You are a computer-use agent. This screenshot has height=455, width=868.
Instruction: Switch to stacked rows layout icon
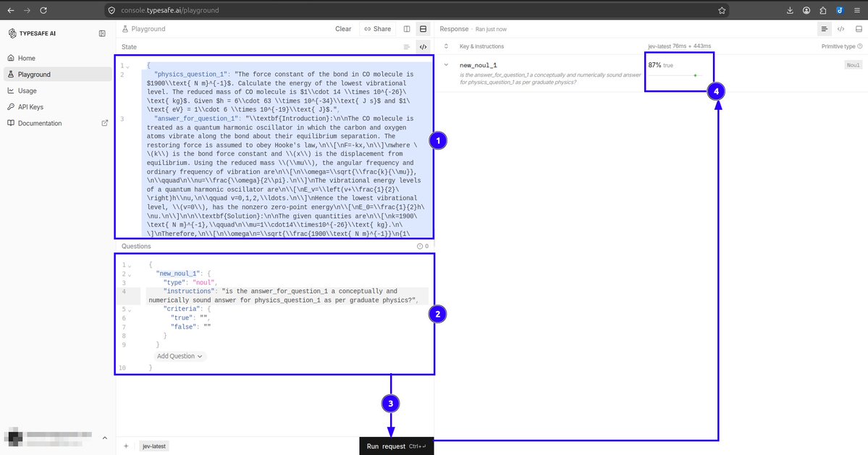[423, 29]
